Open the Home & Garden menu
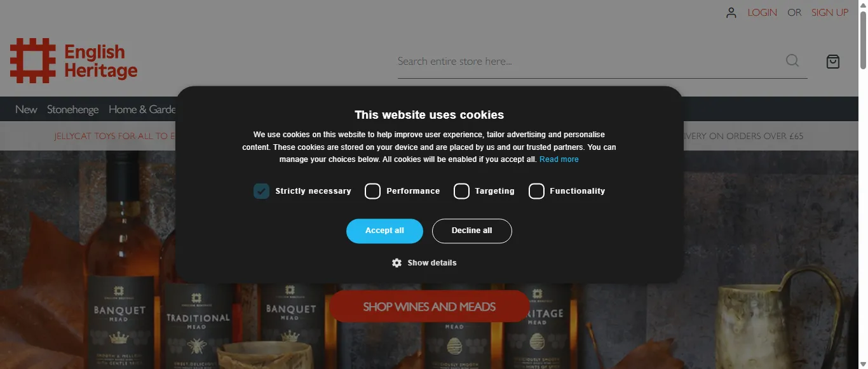This screenshot has width=868, height=369. click(142, 109)
